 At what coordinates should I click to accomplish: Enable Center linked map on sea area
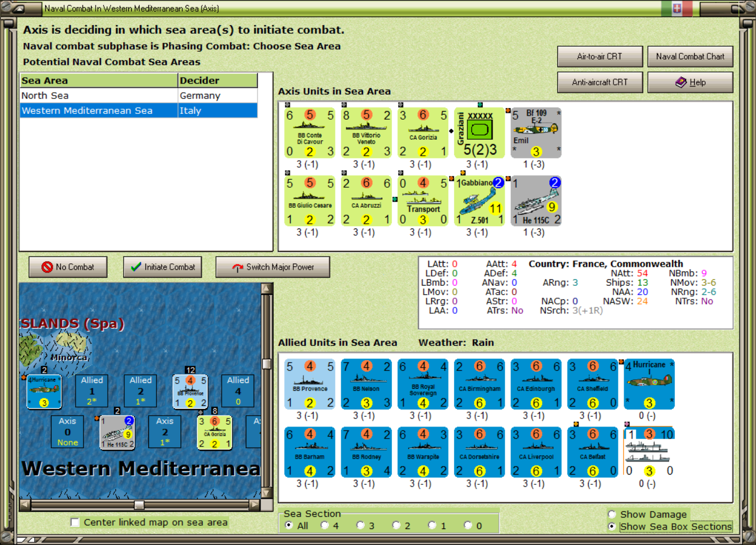coord(74,522)
